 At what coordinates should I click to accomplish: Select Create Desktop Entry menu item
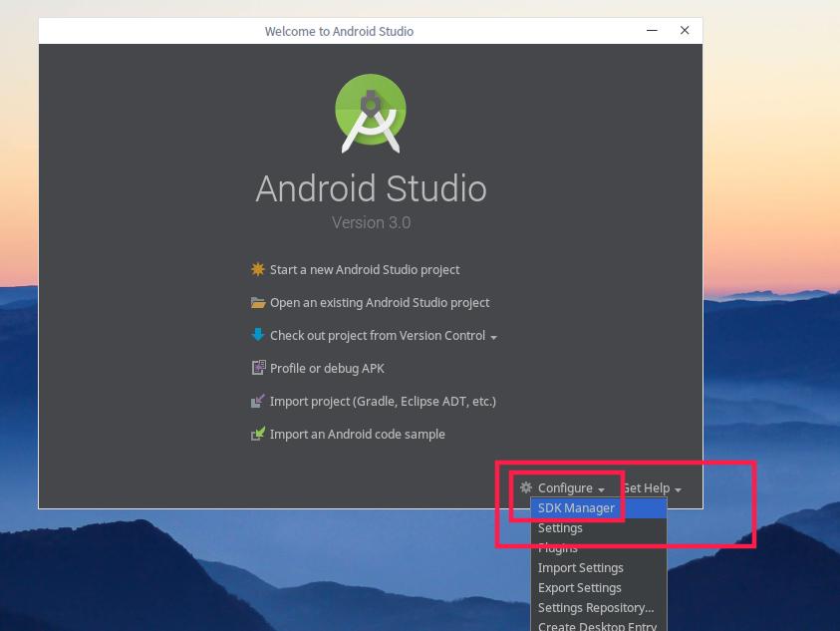click(599, 625)
